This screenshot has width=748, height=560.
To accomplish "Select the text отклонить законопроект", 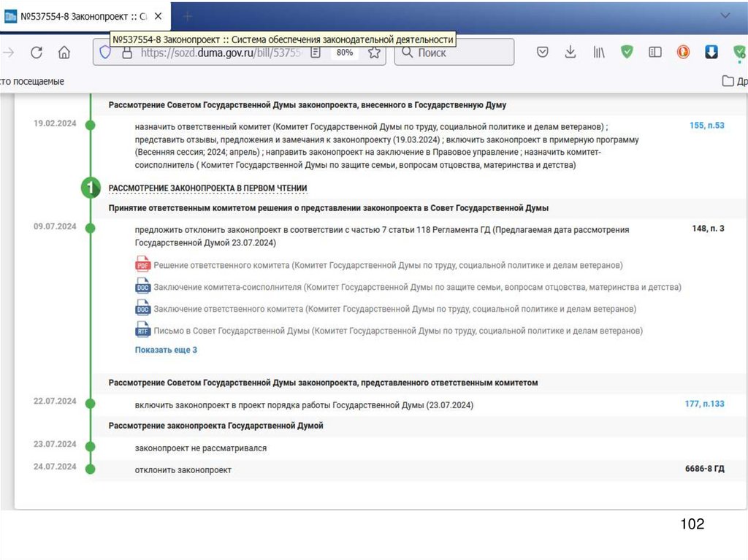I will pos(183,470).
